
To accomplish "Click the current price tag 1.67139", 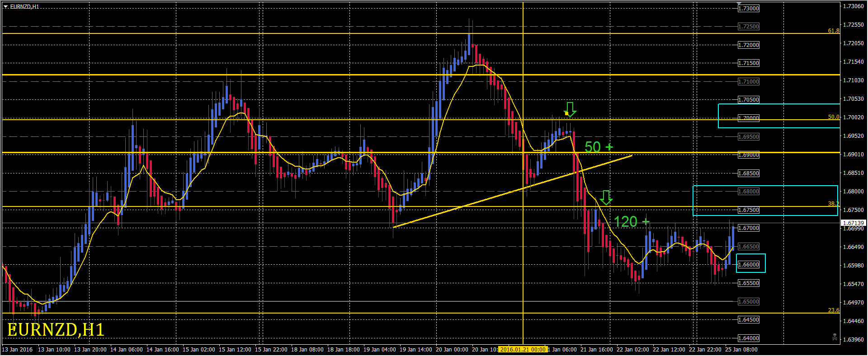I will pyautogui.click(x=853, y=223).
